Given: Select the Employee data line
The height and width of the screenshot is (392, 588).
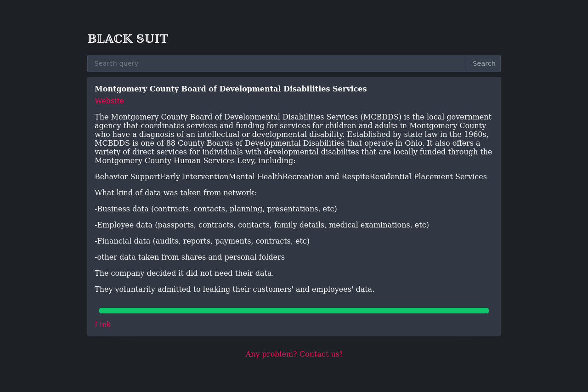Looking at the screenshot, I should 261,225.
